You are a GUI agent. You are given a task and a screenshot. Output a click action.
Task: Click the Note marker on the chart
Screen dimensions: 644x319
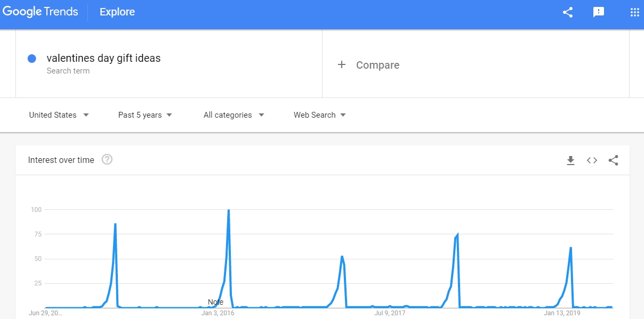[x=215, y=302]
